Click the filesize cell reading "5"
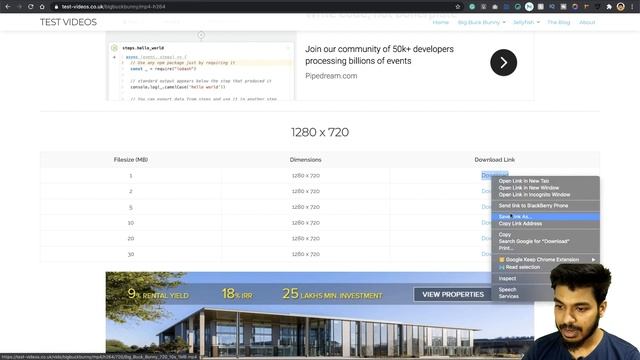Image resolution: width=640 pixels, height=360 pixels. pyautogui.click(x=131, y=207)
